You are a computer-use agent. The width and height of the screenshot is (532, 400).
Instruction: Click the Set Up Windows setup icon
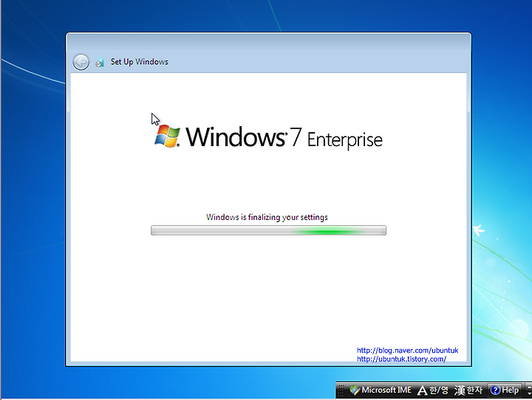pyautogui.click(x=100, y=63)
